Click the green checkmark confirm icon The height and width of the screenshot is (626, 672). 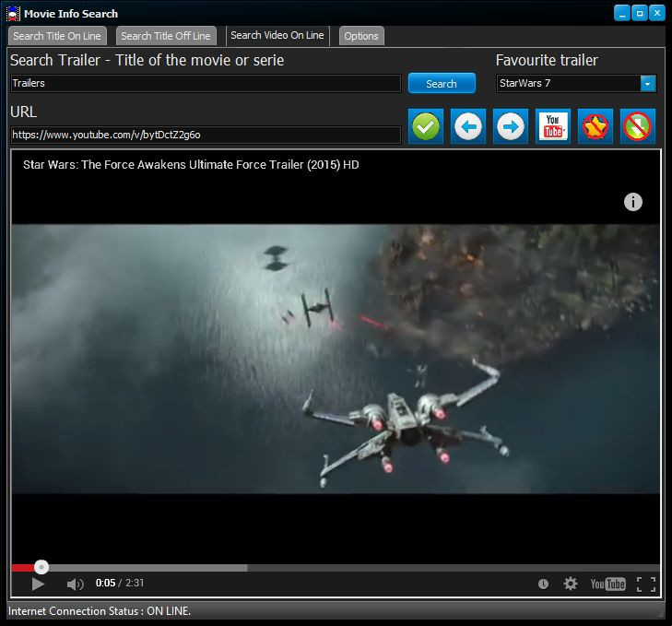426,126
